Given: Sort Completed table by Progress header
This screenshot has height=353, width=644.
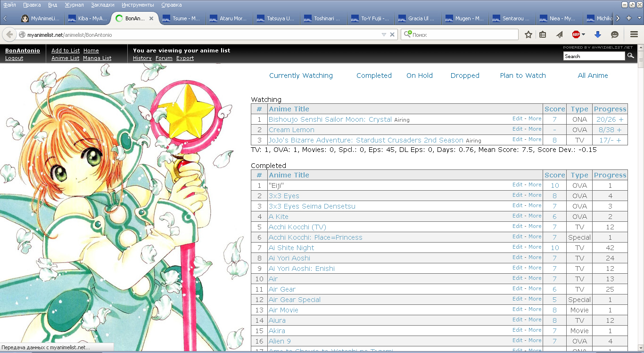Looking at the screenshot, I should tap(610, 175).
